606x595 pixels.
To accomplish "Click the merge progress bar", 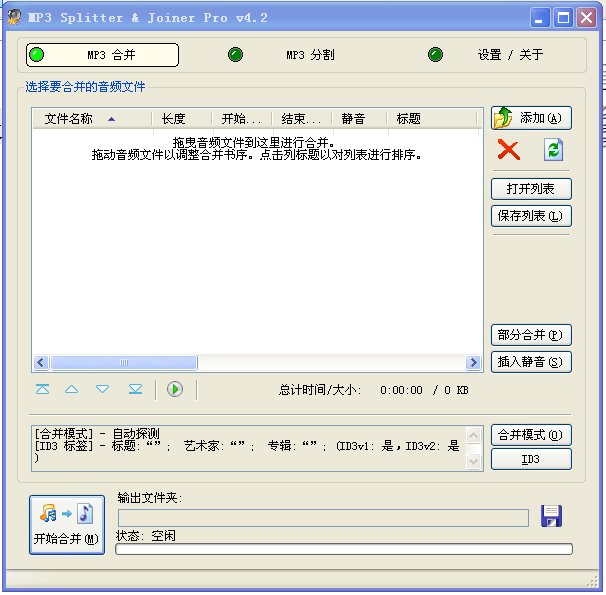I will [344, 549].
